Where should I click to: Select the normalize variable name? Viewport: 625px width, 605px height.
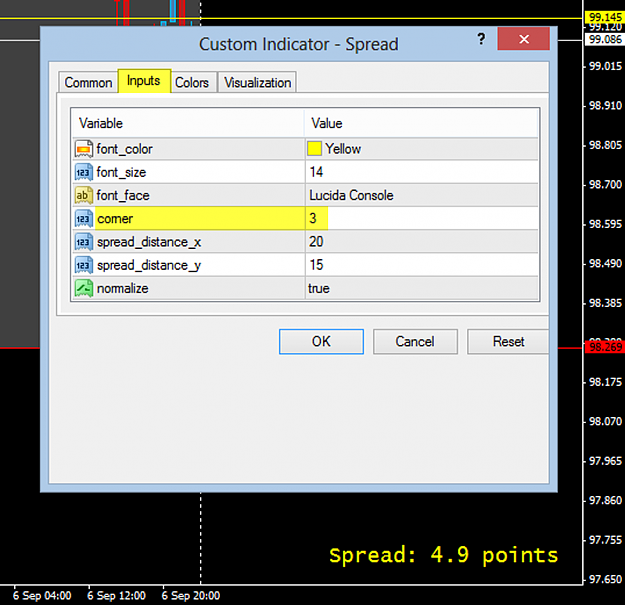(x=122, y=288)
